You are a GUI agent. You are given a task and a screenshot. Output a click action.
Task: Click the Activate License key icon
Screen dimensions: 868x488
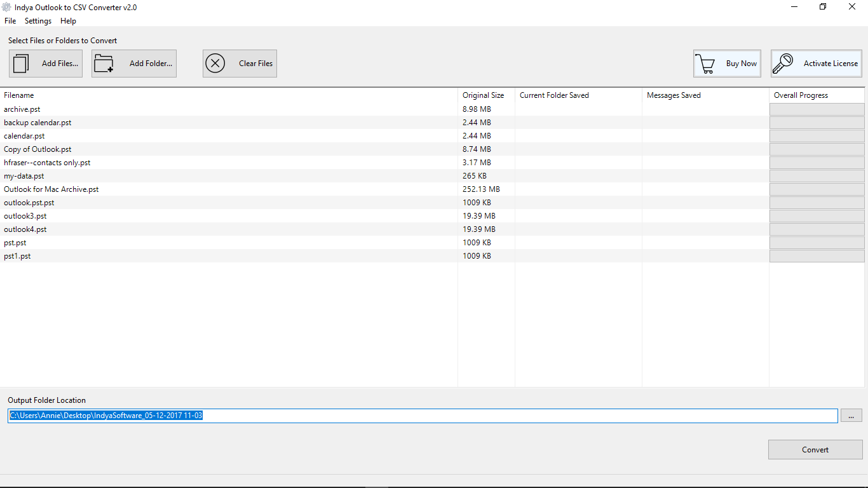tap(783, 64)
